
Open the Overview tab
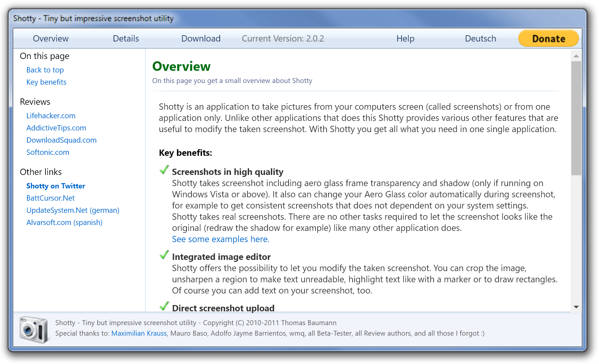51,39
